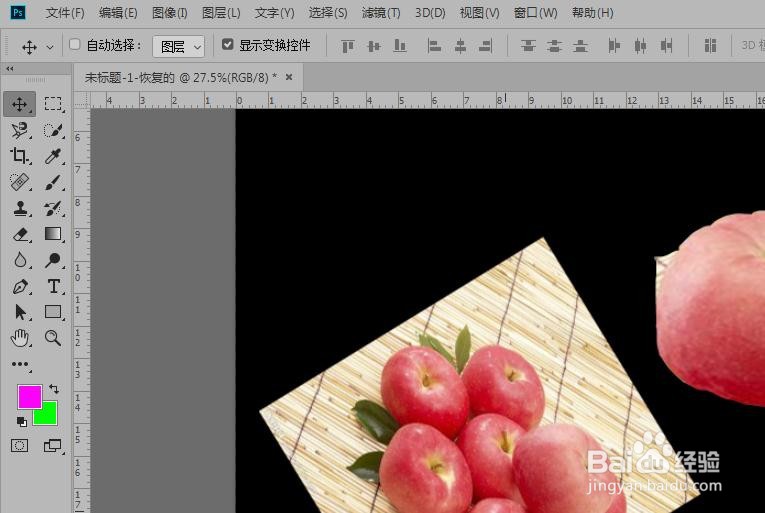Open the 窗口(W) menu
The image size is (765, 513).
tap(535, 13)
